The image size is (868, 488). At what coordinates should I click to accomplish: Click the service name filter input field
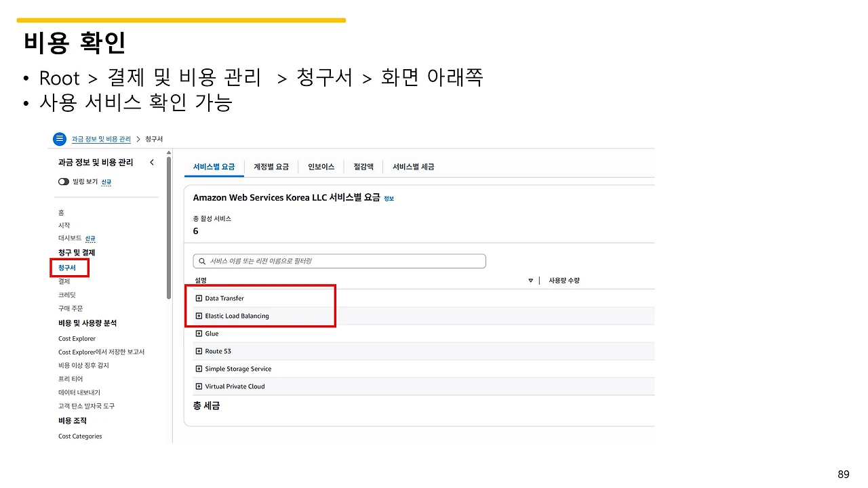point(339,260)
